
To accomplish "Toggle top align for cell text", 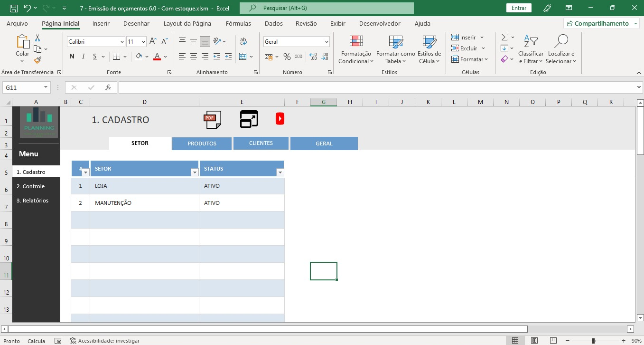I will [182, 41].
